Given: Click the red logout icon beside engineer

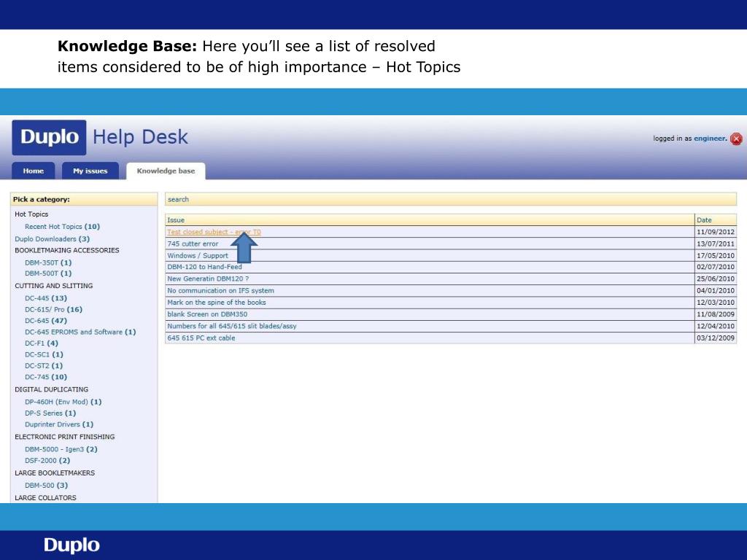Looking at the screenshot, I should point(736,139).
